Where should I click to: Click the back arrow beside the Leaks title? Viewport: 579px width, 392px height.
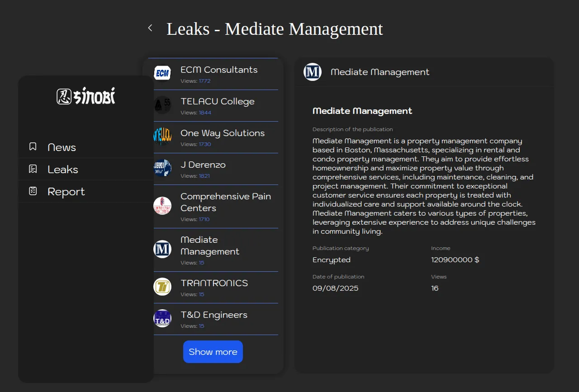click(x=150, y=28)
